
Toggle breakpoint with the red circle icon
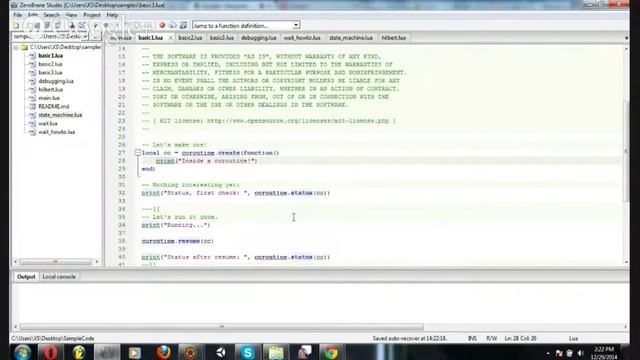click(x=162, y=25)
